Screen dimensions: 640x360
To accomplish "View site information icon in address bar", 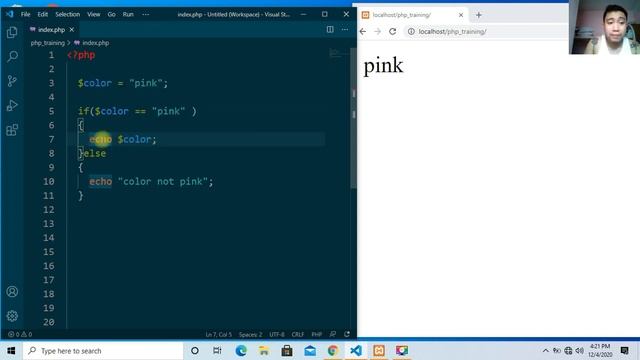I will point(411,31).
